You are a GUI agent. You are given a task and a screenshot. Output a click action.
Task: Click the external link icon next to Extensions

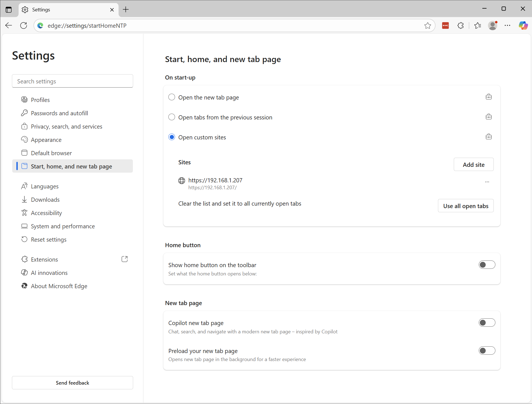(x=125, y=259)
